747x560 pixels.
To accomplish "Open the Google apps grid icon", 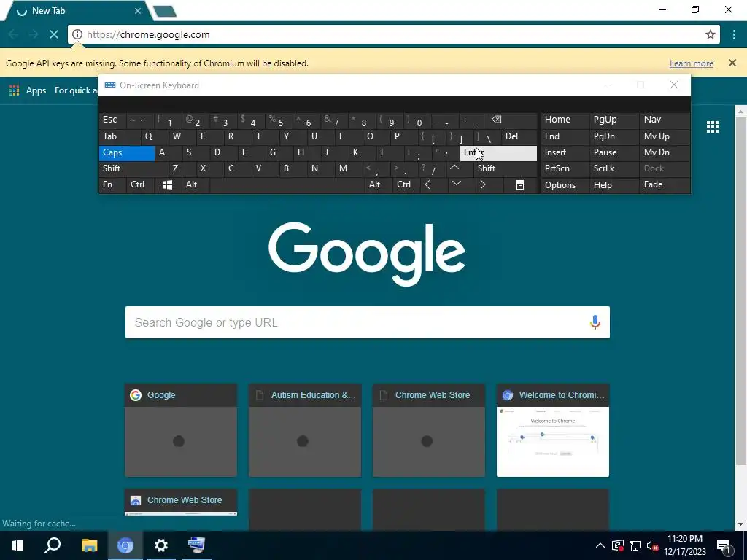I will coord(712,127).
